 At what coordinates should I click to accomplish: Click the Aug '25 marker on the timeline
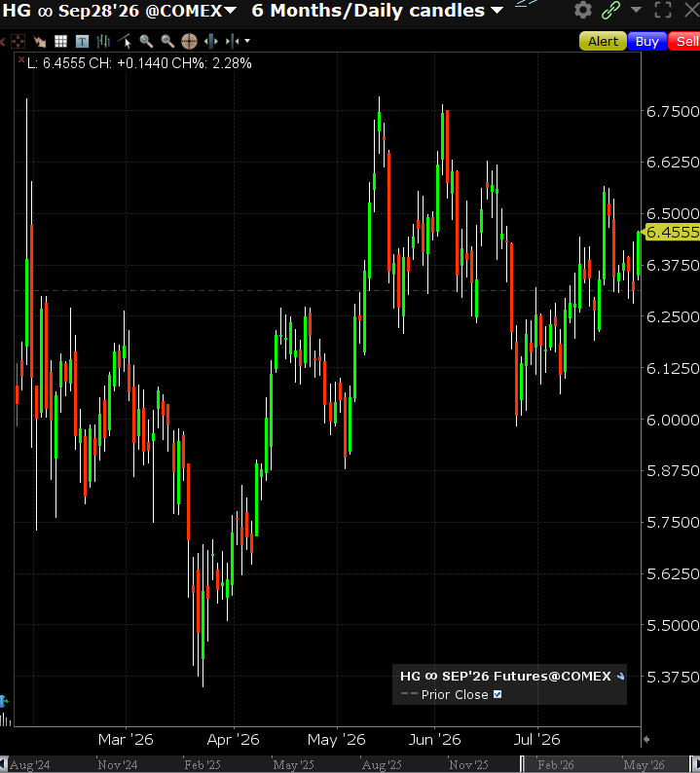382,765
